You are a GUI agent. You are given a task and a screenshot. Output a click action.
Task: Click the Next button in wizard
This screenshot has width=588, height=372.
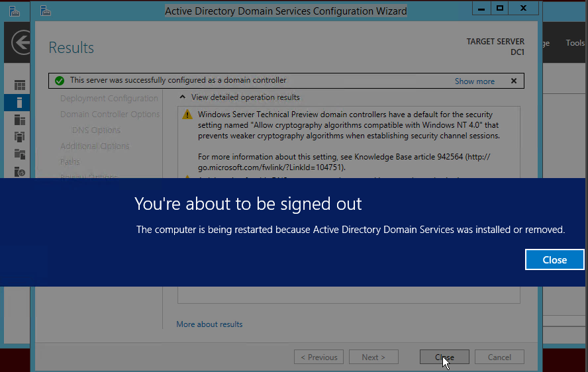coord(373,357)
